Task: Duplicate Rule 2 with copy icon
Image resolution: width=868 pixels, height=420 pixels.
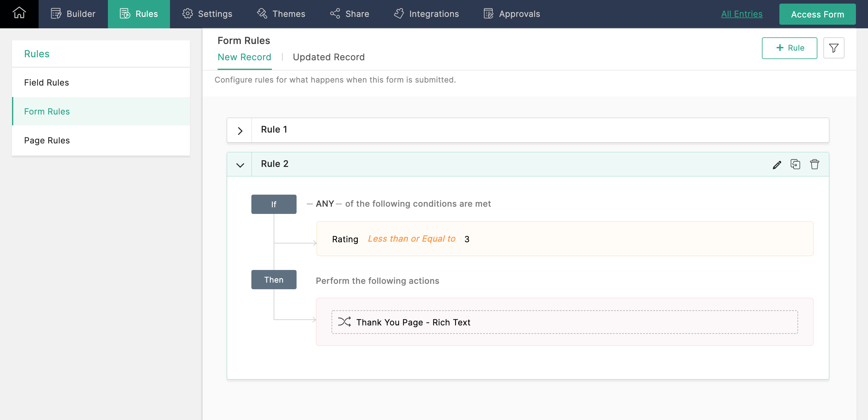Action: pos(795,165)
